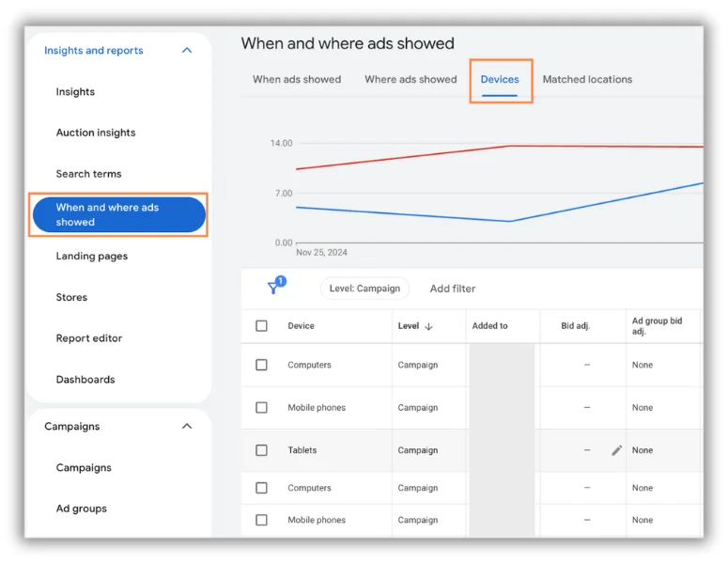Toggle the select-all checkbox in table header
The image size is (728, 564).
261,325
